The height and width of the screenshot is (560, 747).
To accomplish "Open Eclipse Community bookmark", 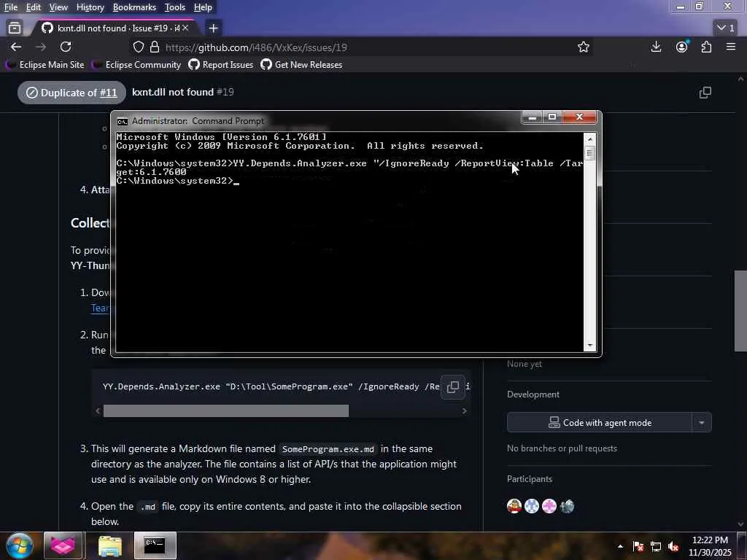I will 136,65.
